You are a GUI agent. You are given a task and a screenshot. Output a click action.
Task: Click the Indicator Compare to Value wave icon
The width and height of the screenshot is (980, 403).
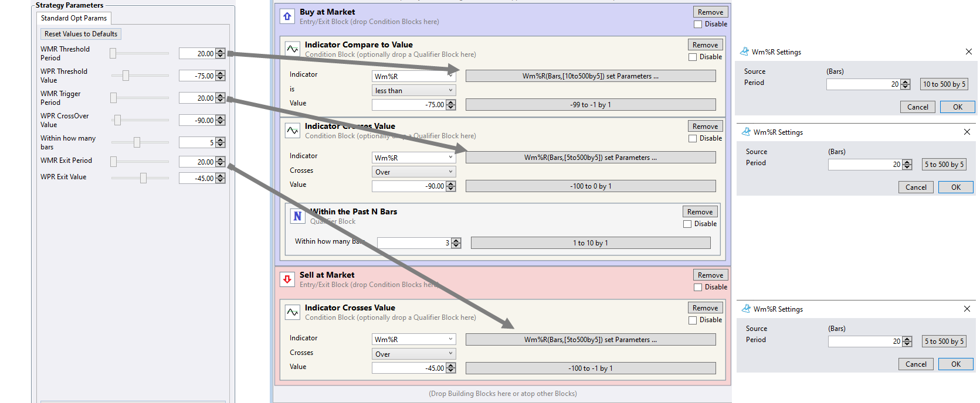point(293,49)
